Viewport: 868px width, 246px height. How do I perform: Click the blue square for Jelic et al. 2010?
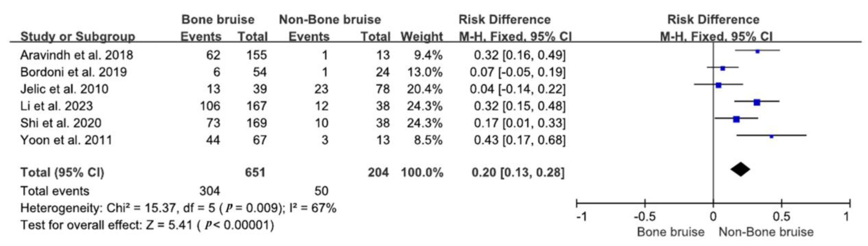(718, 85)
